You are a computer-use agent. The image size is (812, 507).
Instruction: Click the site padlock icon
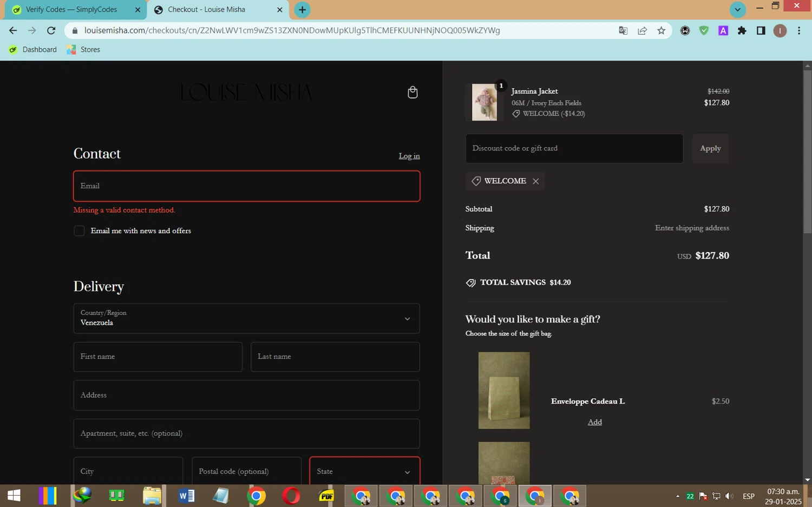coord(75,31)
